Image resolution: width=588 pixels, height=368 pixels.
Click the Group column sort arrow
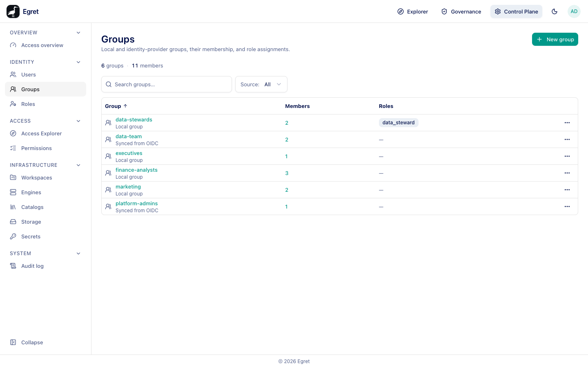125,106
